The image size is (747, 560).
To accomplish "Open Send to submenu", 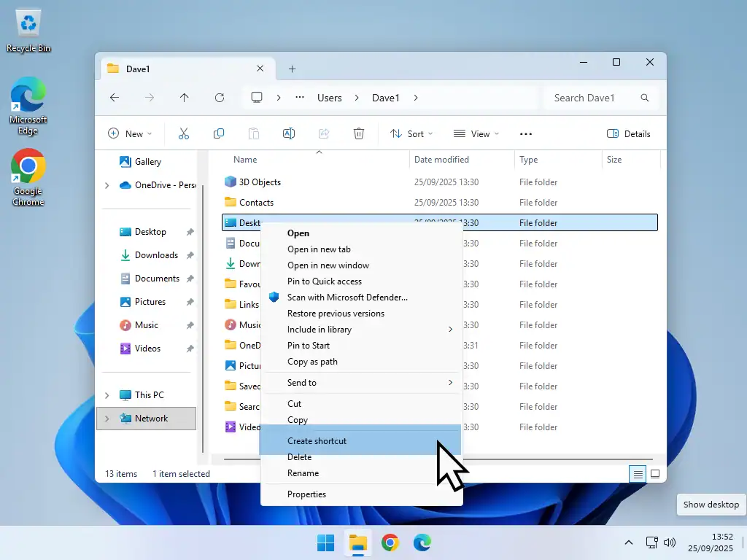I will [x=361, y=383].
